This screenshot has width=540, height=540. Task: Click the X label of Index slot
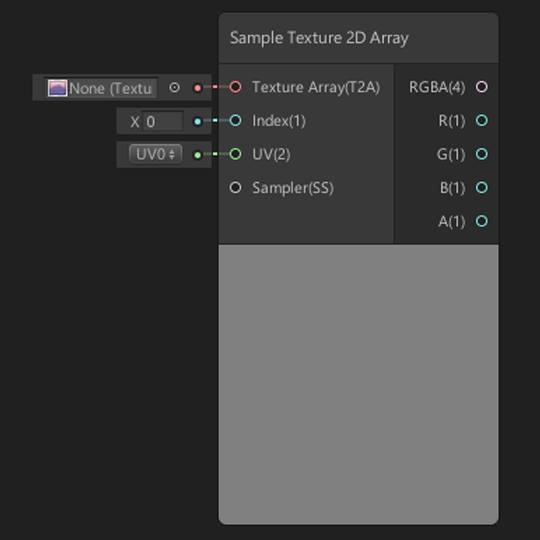pos(135,122)
